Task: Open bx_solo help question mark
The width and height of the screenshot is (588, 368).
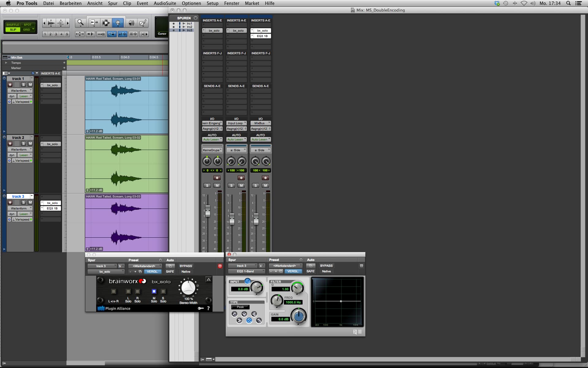Action: click(208, 308)
